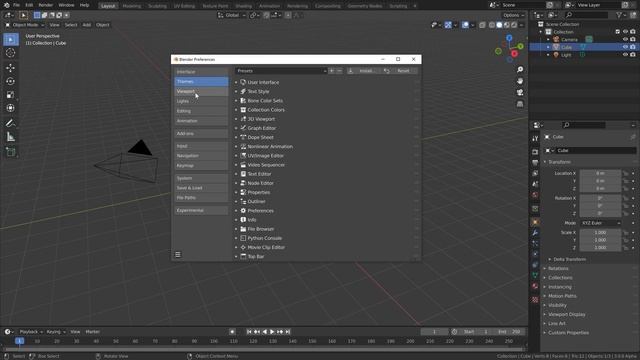Open the Modifier properties wrench tab icon
The width and height of the screenshot is (640, 360).
click(535, 233)
